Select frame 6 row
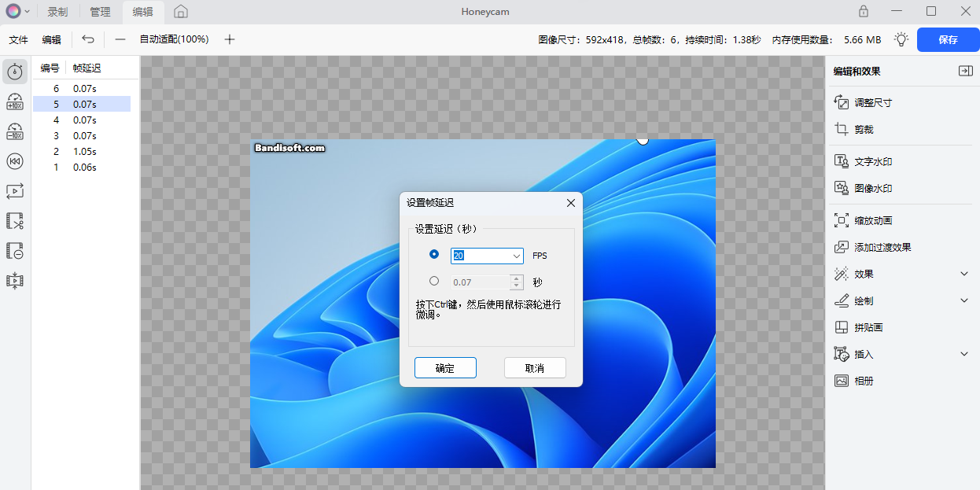 pyautogui.click(x=82, y=88)
